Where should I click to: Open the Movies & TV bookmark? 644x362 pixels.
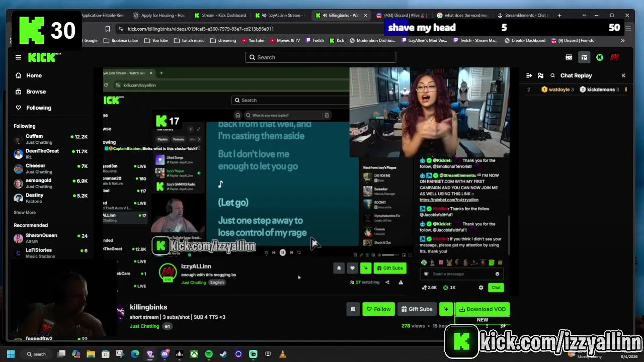[284, 41]
